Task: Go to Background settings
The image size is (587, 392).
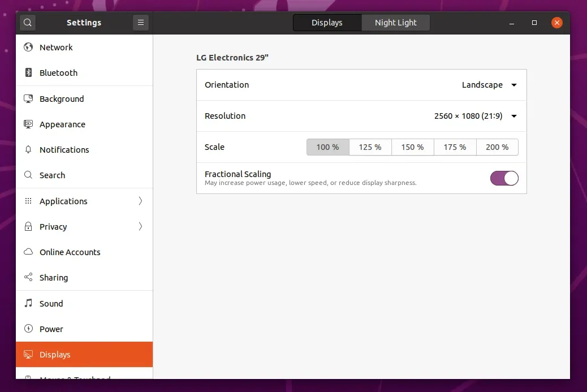Action: [x=84, y=99]
